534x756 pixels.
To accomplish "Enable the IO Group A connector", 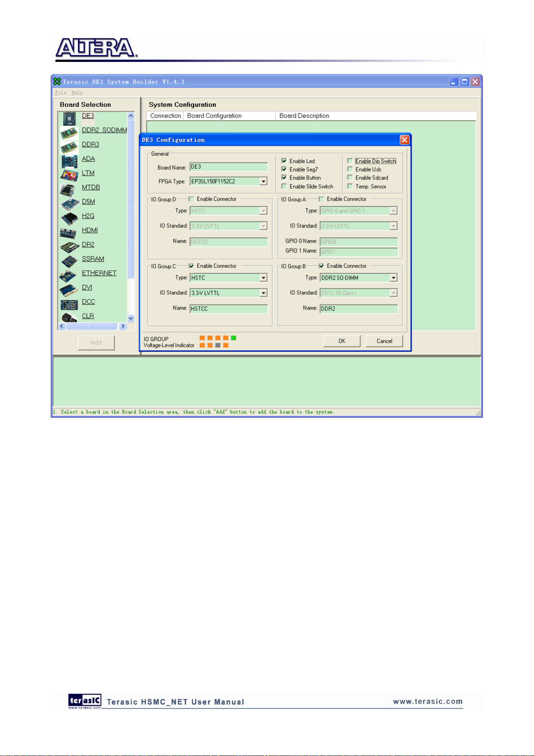I will [x=321, y=199].
